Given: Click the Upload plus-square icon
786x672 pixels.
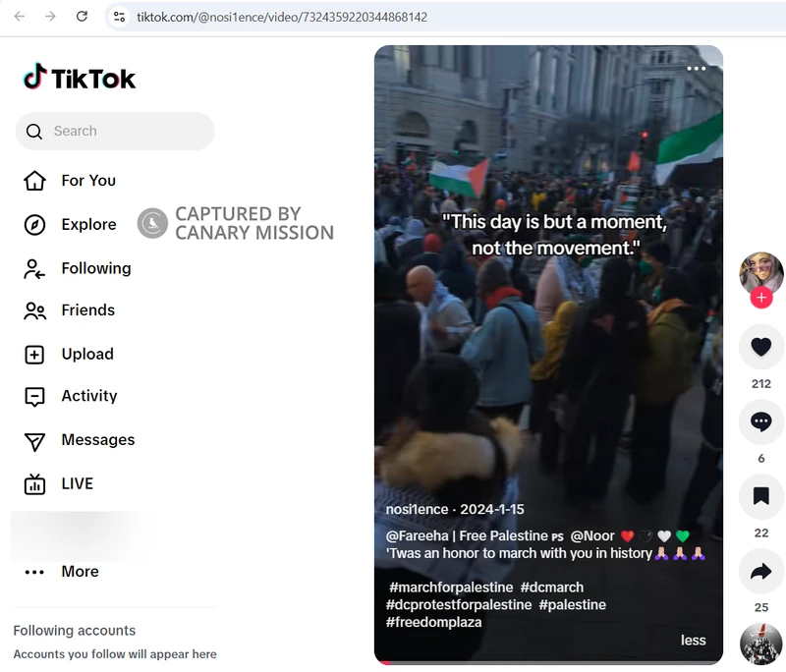Looking at the screenshot, I should tap(34, 355).
